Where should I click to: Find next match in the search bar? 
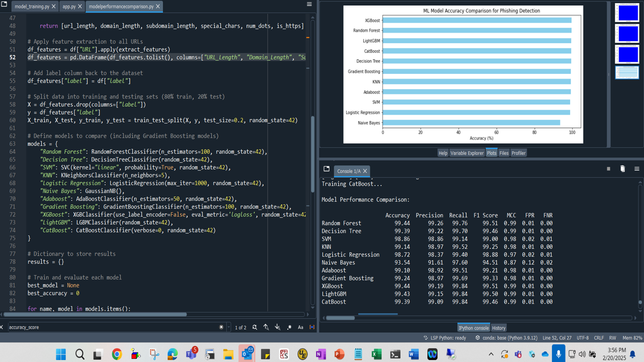(x=277, y=327)
